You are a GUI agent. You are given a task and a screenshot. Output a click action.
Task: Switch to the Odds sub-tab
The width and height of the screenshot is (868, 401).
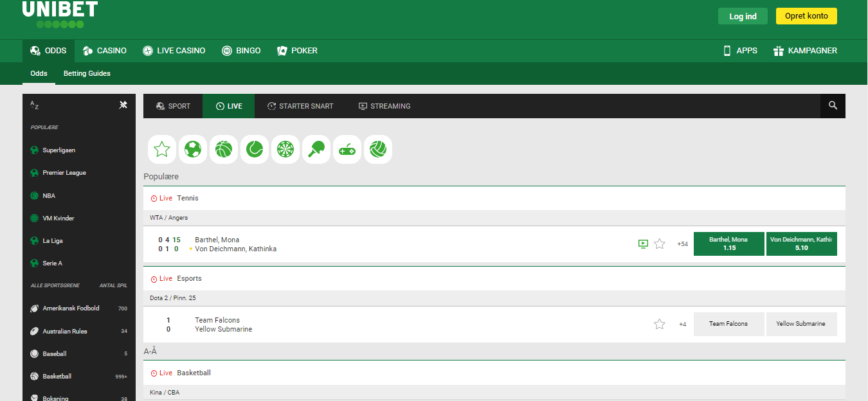(x=39, y=73)
